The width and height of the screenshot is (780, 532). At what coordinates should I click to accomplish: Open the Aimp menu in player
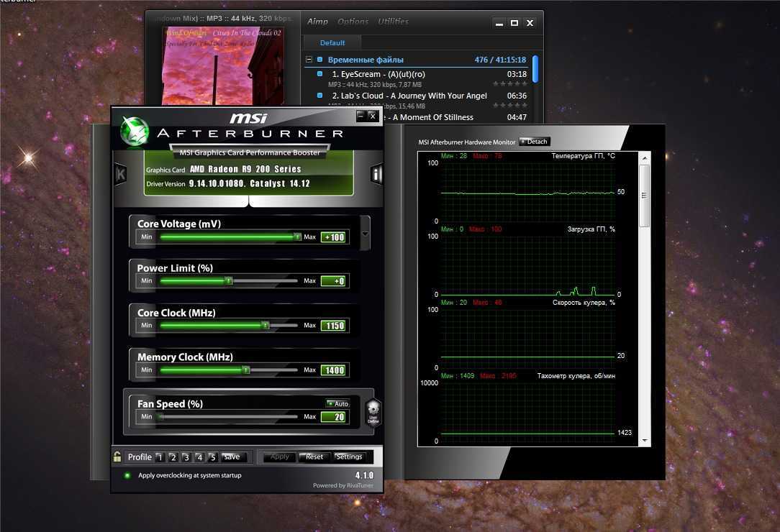(x=317, y=22)
